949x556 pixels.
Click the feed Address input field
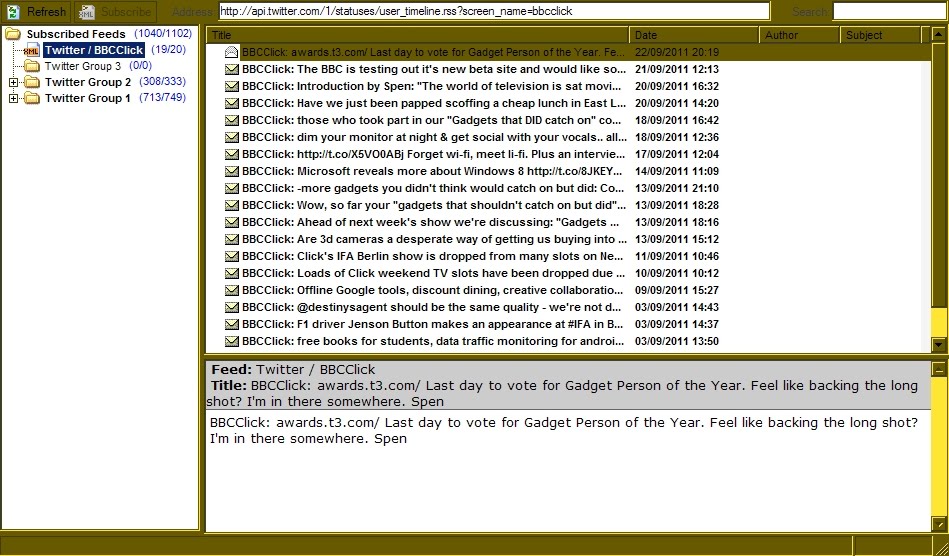[x=494, y=11]
